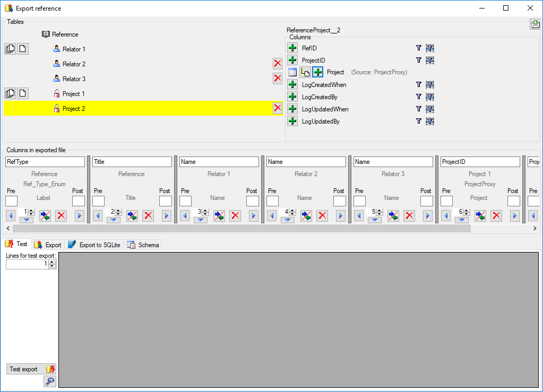
Task: Click transformation icon of ProjectID export column
Action: point(480,216)
